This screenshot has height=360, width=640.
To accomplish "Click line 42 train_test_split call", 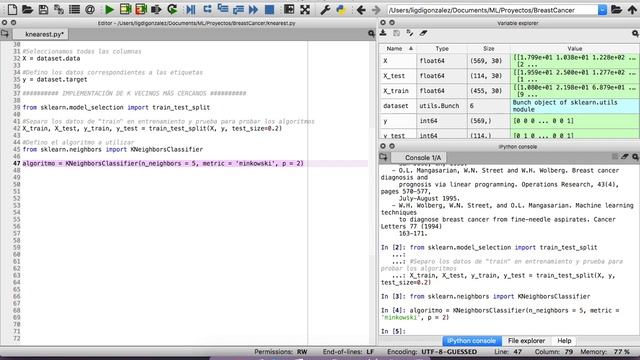I will [x=152, y=128].
